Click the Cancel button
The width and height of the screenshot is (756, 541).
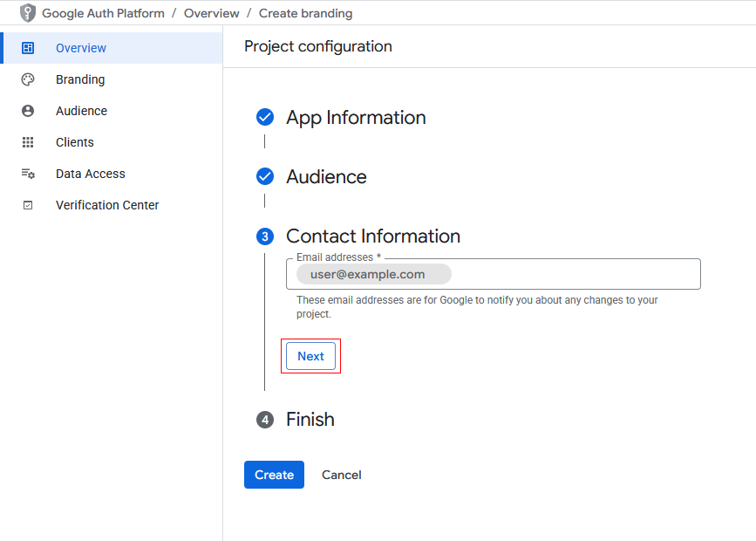click(341, 475)
